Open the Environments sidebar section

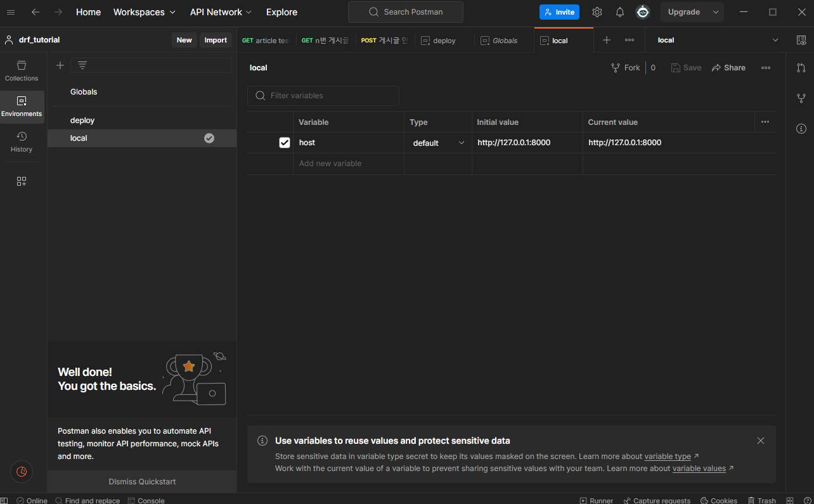click(x=22, y=107)
